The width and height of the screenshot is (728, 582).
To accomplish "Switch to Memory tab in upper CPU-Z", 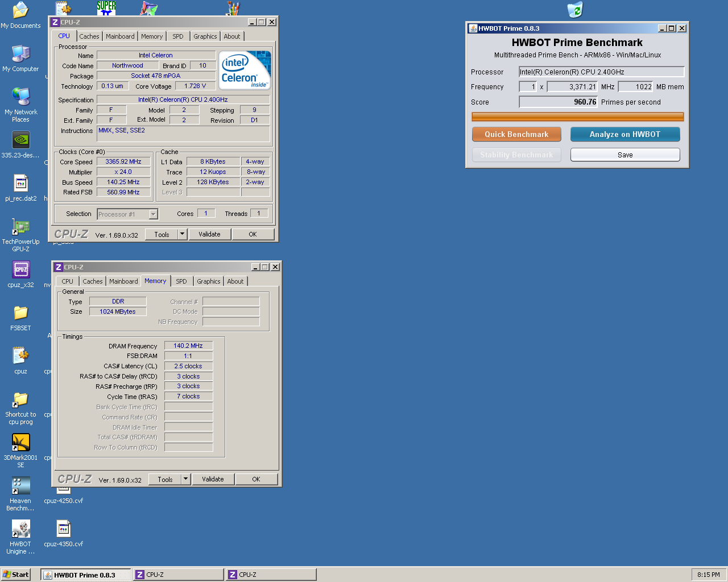I will 152,36.
